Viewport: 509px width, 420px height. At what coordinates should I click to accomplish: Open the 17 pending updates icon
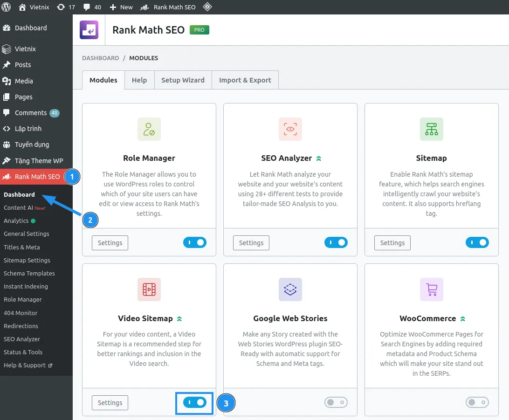pyautogui.click(x=61, y=7)
